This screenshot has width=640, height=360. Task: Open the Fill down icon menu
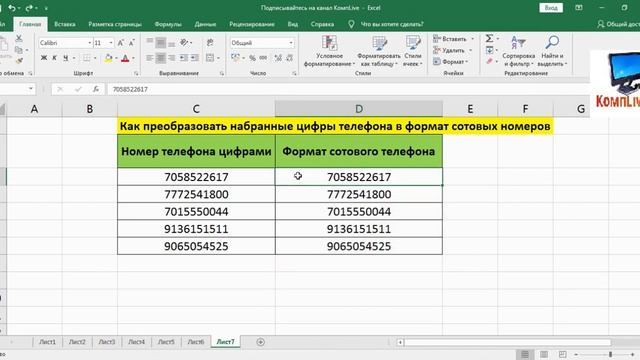[491, 50]
